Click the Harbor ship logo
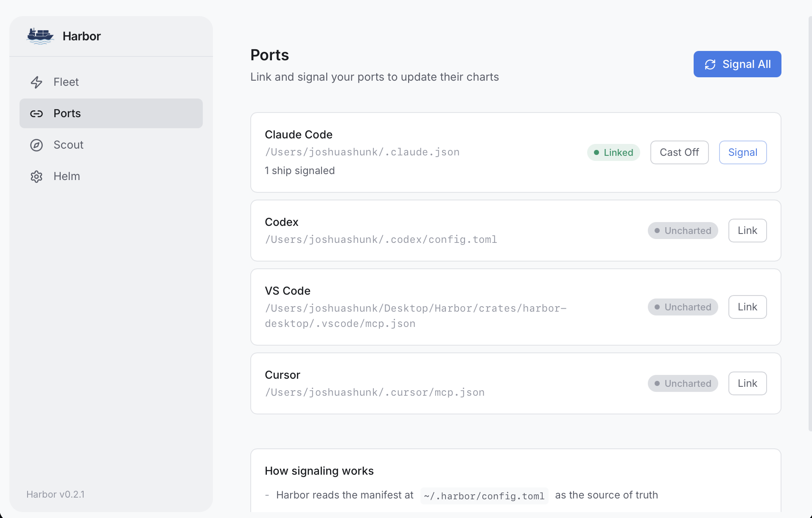812x518 pixels. (40, 36)
